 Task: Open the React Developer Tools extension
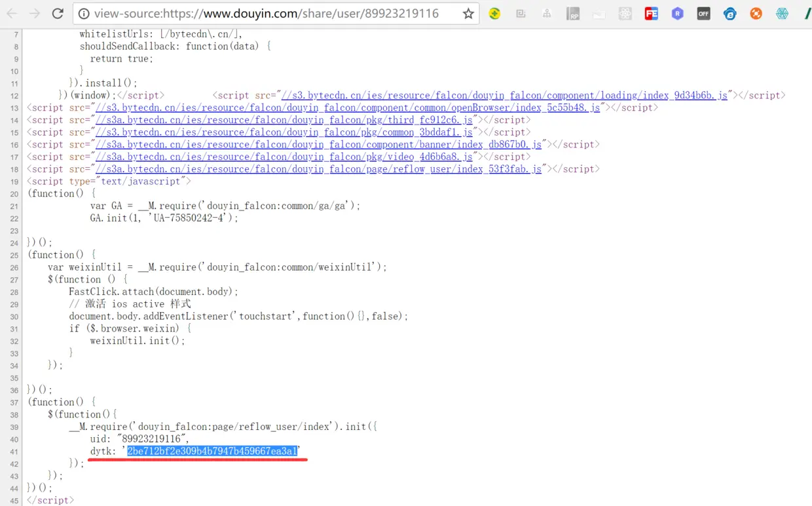click(x=625, y=14)
